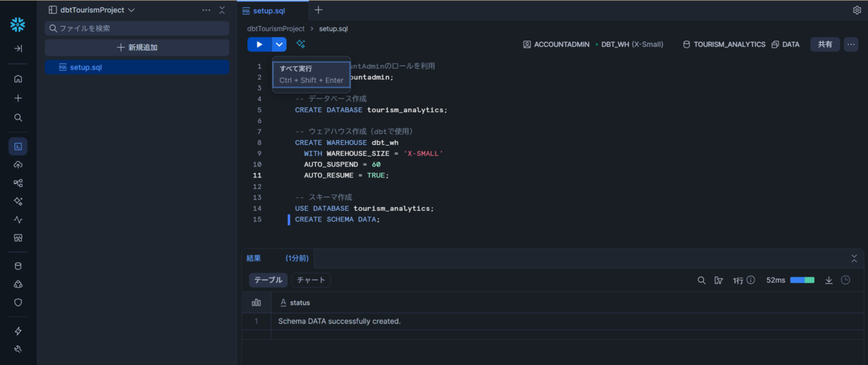Click the results filter icon
Viewport: 868px width, 365px height.
pyautogui.click(x=718, y=280)
